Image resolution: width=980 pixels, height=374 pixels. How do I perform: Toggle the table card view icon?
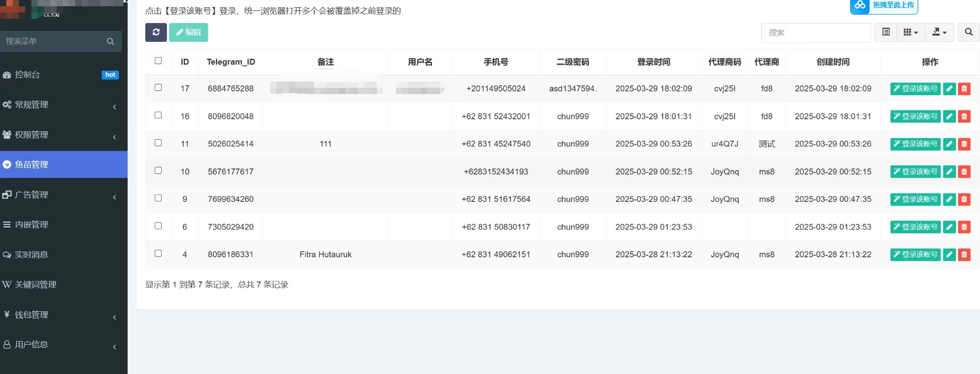pos(886,32)
